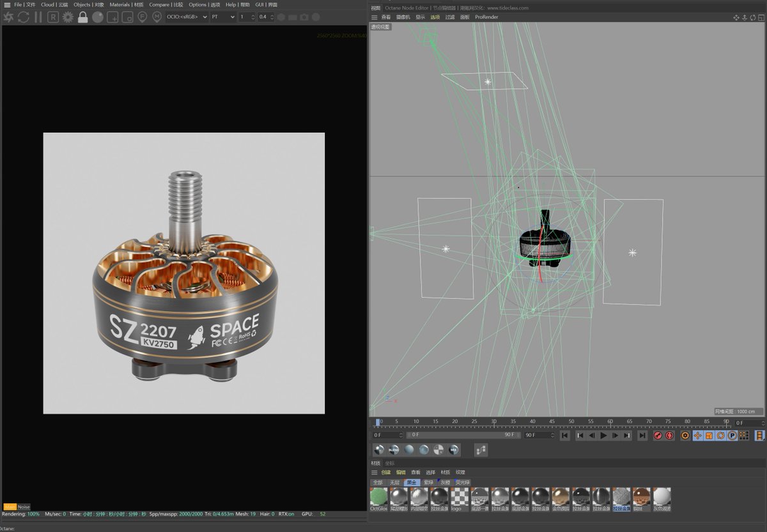Click the BLEND material sphere icon
Viewport: 767px width, 532px height.
pos(394,450)
